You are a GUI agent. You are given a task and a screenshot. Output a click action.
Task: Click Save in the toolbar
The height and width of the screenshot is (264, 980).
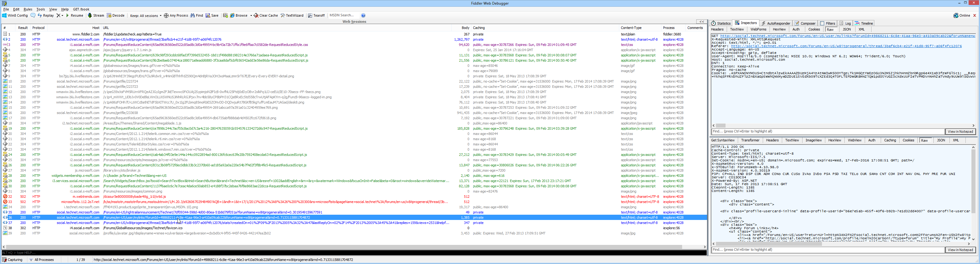(212, 16)
